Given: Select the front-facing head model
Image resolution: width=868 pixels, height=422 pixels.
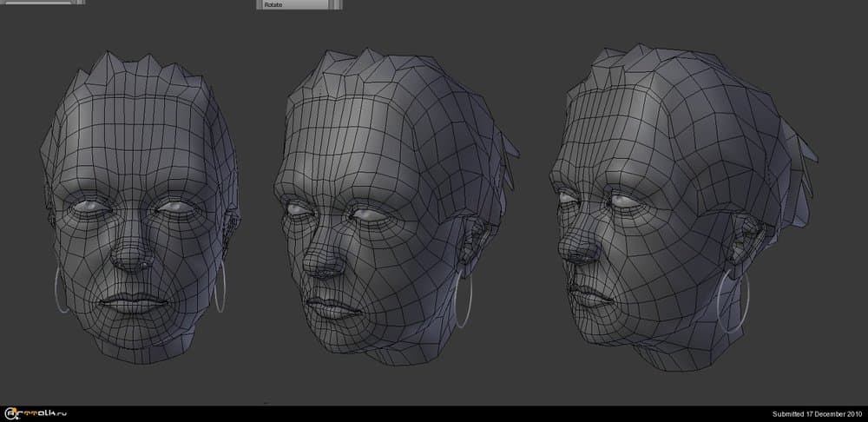Looking at the screenshot, I should click(141, 208).
